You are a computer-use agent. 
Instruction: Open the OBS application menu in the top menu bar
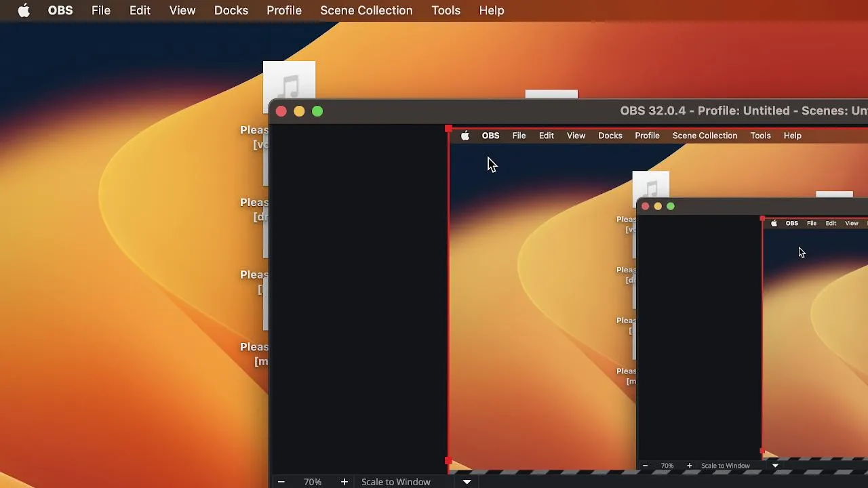click(60, 11)
